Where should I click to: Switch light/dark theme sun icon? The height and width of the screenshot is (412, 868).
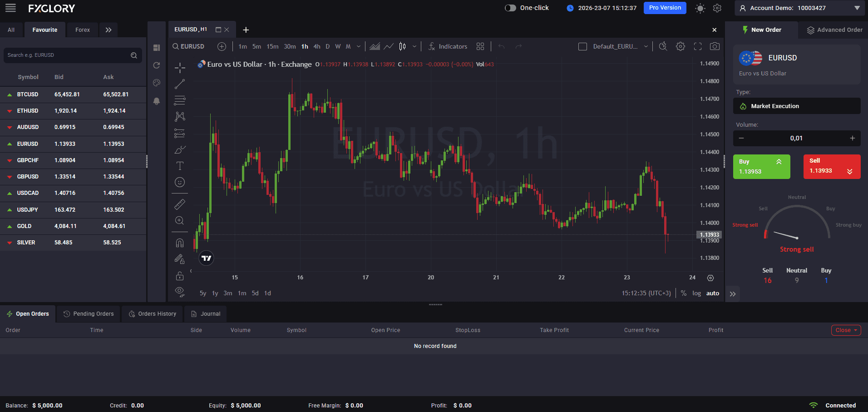(700, 8)
